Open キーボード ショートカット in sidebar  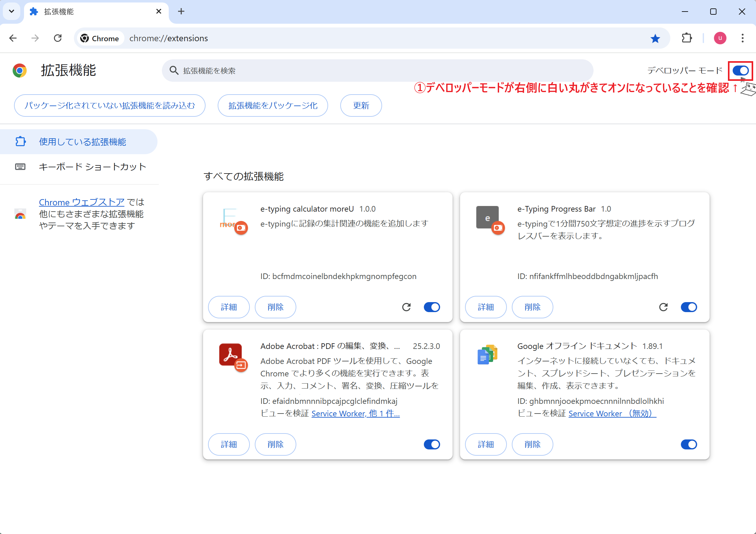[x=79, y=167]
